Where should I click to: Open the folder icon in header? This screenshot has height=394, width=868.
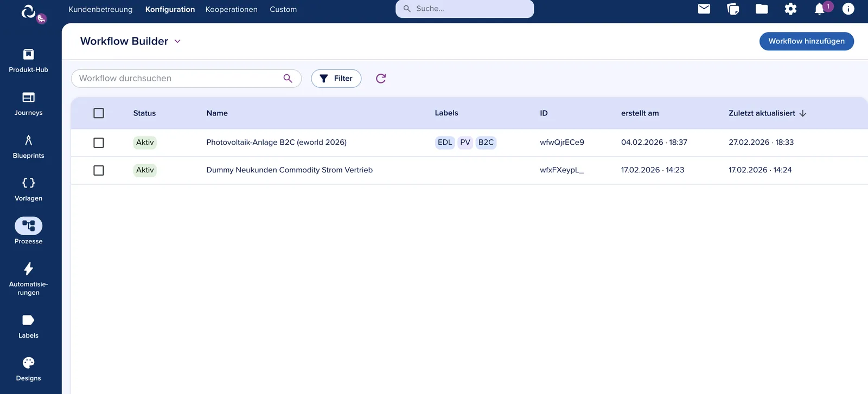(x=762, y=9)
